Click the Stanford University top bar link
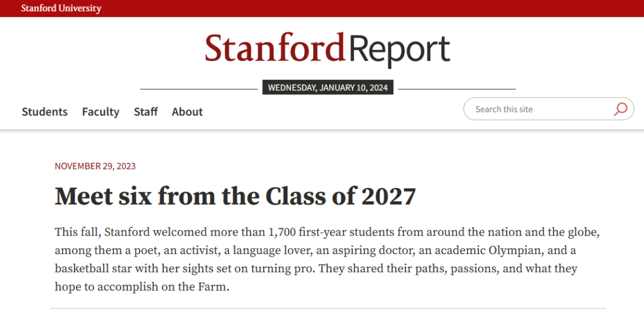The height and width of the screenshot is (315, 644). coord(61,8)
